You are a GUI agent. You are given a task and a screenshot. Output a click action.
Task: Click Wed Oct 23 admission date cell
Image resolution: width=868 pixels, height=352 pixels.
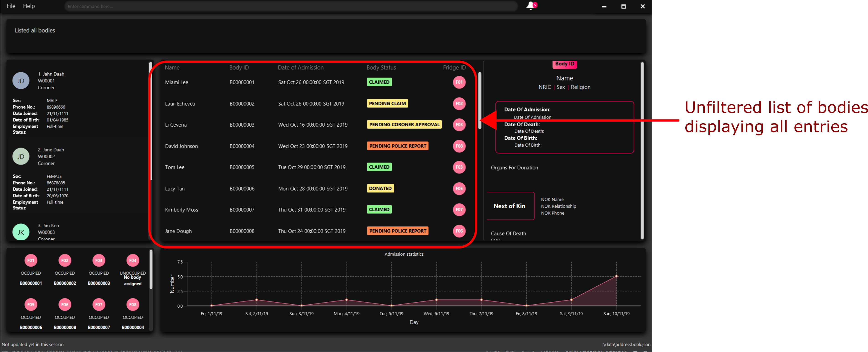[312, 146]
